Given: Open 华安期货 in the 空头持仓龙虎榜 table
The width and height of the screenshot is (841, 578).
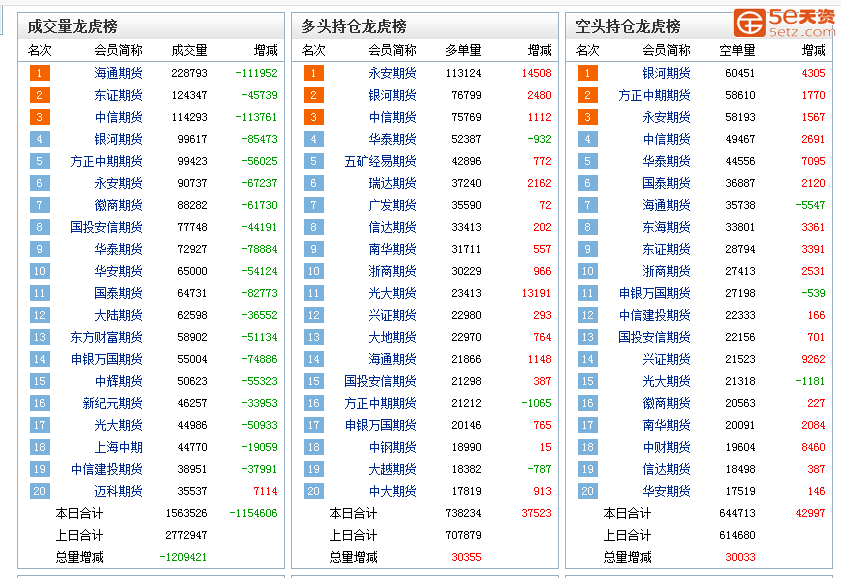Looking at the screenshot, I should coord(666,491).
